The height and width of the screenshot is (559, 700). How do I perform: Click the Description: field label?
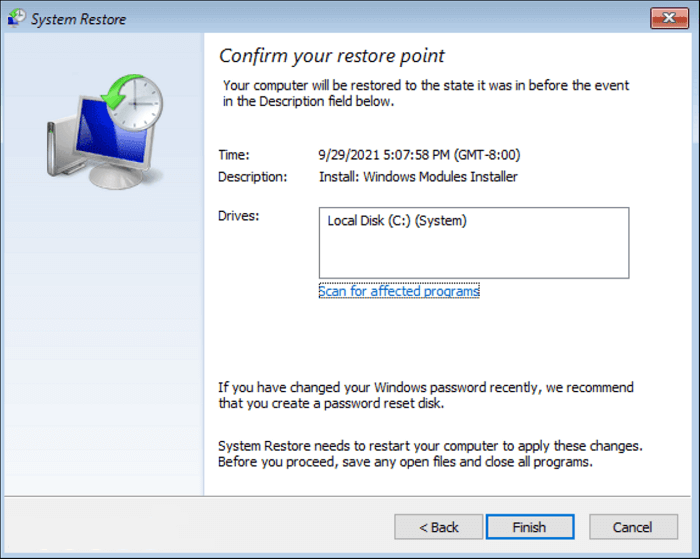point(252,177)
